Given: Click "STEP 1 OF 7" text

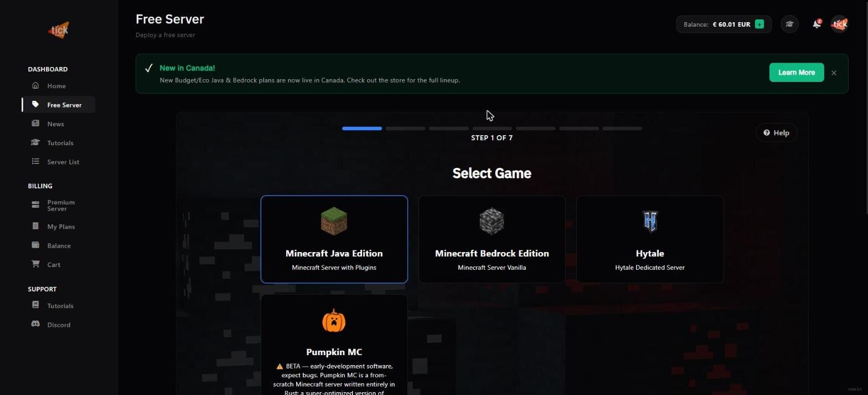Looking at the screenshot, I should pos(492,138).
